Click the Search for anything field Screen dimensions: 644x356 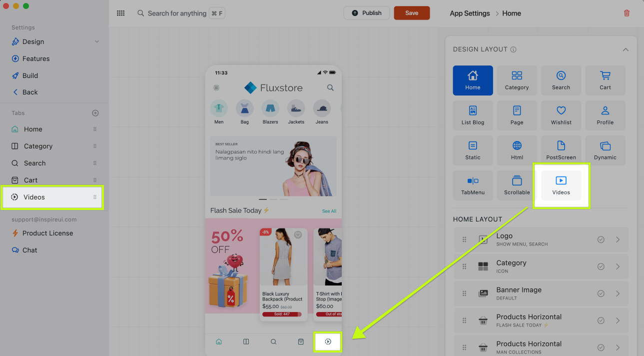tap(177, 13)
